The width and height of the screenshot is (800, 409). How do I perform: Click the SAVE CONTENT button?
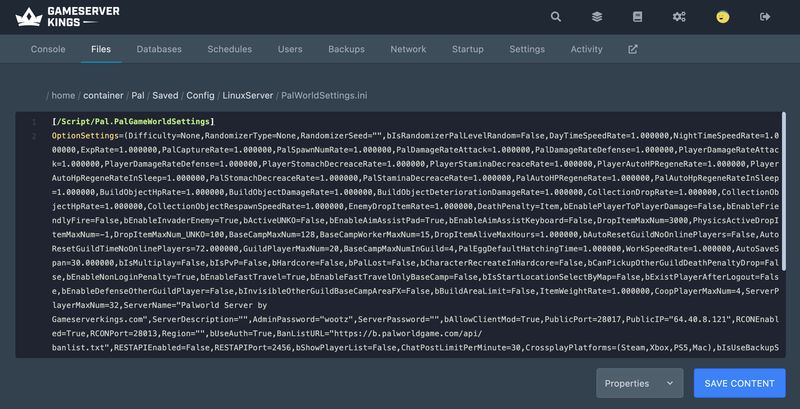click(739, 383)
